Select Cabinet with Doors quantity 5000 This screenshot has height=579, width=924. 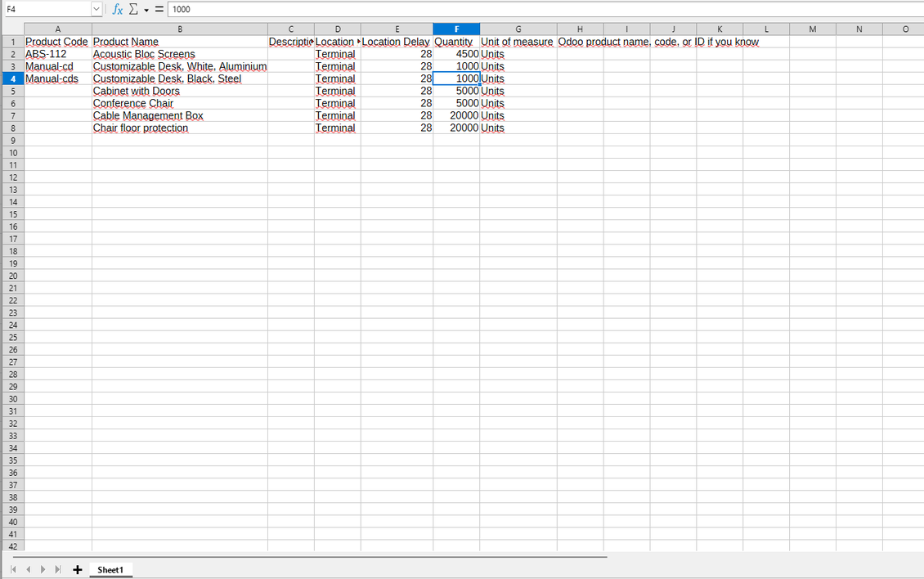[456, 91]
